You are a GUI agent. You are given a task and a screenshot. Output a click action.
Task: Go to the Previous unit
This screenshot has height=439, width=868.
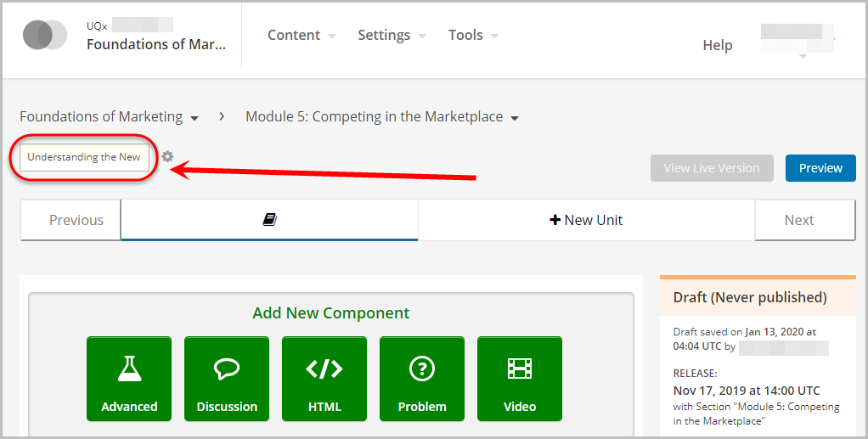pos(70,220)
